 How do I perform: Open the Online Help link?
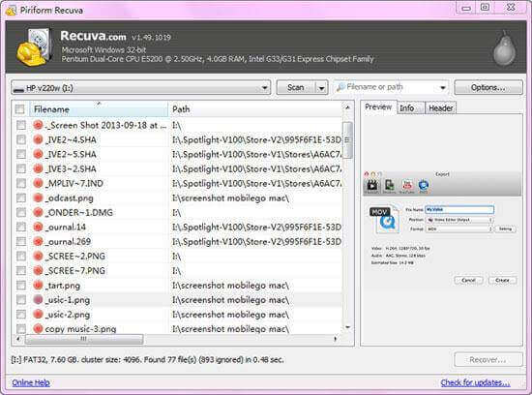[31, 382]
